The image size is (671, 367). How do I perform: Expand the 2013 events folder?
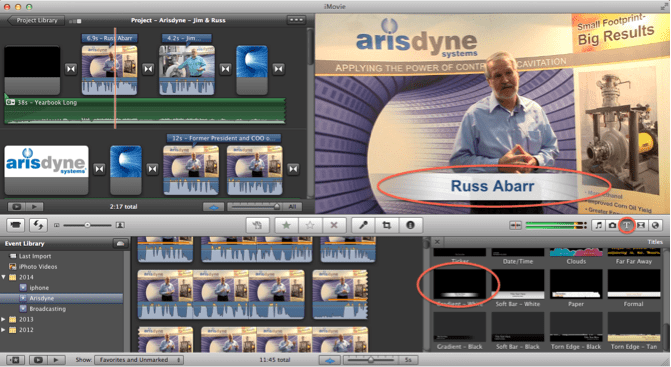(x=3, y=319)
